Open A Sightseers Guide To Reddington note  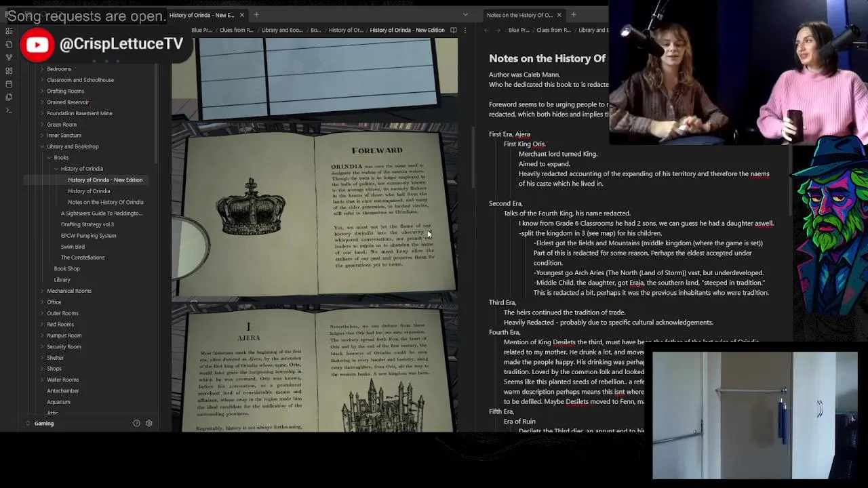(x=102, y=213)
